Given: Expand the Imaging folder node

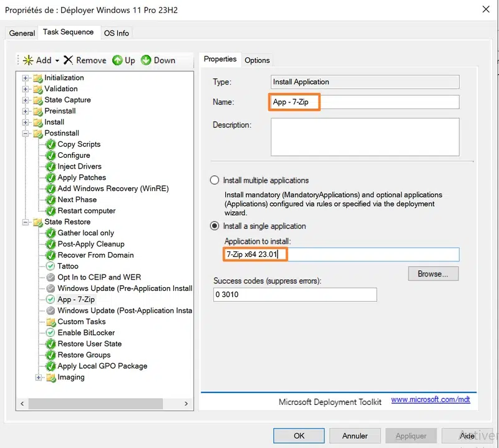Looking at the screenshot, I should pyautogui.click(x=39, y=377).
